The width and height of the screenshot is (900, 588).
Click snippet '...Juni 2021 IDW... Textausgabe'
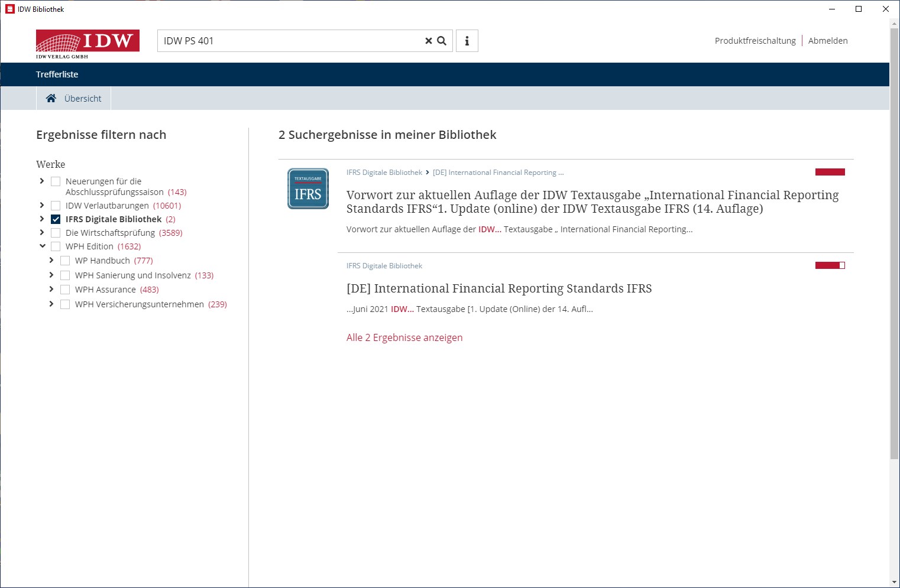click(470, 309)
